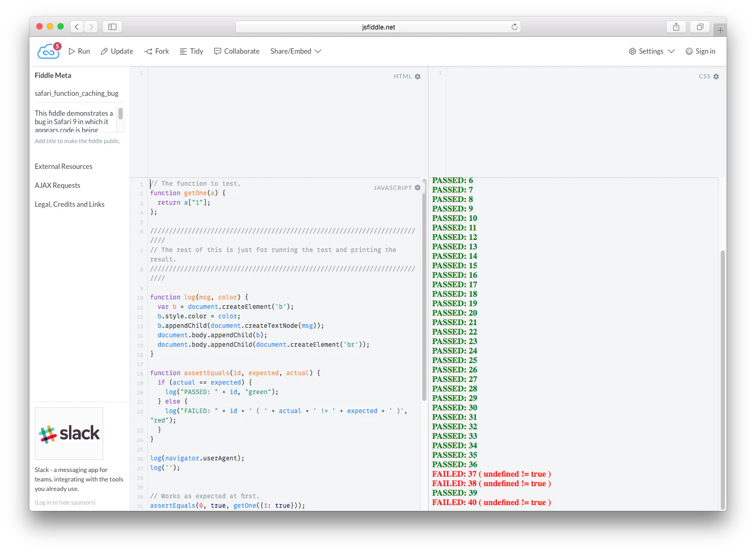Click the fiddle title field safari_function_caching_bug
This screenshot has height=553, width=756.
pos(79,93)
